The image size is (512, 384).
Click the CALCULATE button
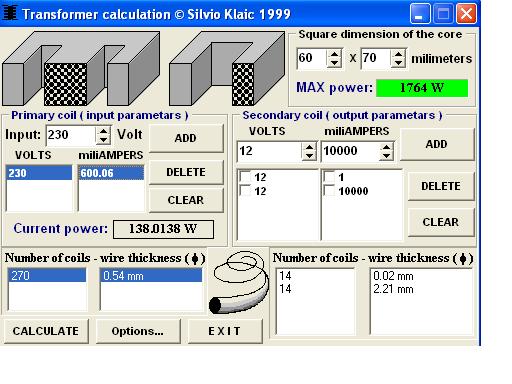tap(46, 331)
